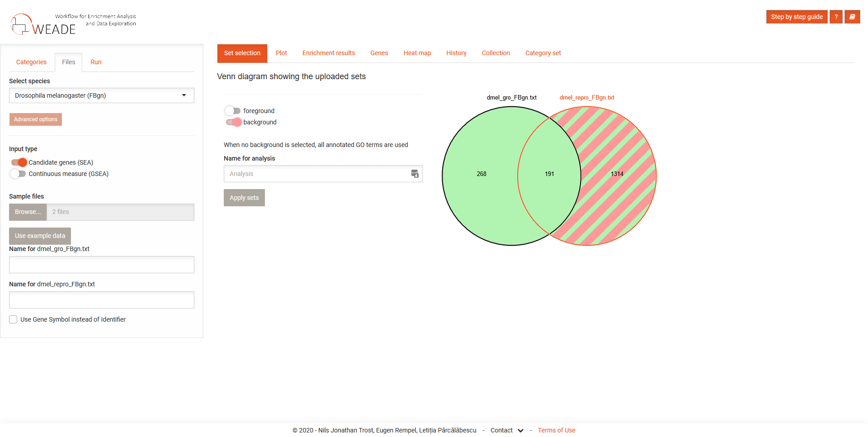This screenshot has width=868, height=437.
Task: Click the WEADE logo
Action: pyautogui.click(x=43, y=25)
